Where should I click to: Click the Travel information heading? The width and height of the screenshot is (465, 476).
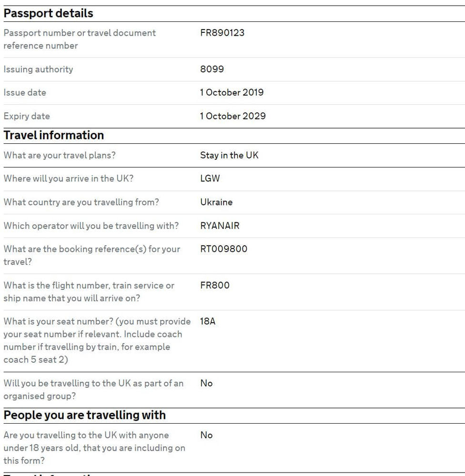pos(53,135)
